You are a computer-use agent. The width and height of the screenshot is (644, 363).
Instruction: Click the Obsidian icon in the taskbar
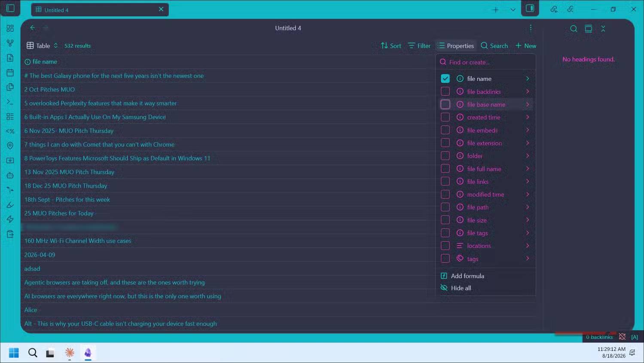(x=88, y=353)
